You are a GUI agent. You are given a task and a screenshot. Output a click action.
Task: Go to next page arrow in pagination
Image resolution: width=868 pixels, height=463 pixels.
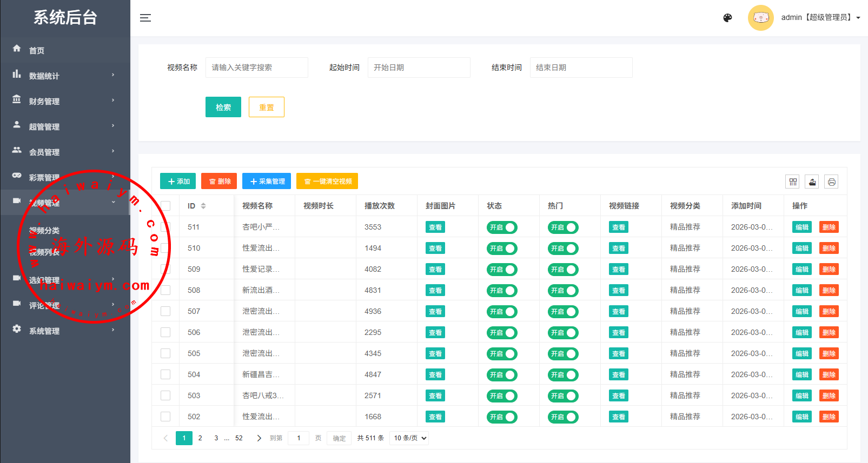[259, 438]
